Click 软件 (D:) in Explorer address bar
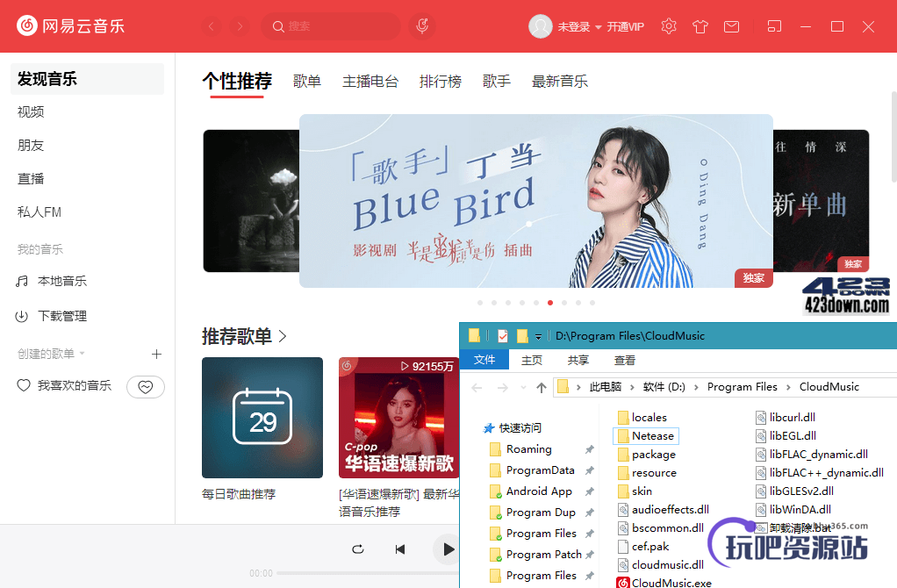This screenshot has height=588, width=897. click(x=664, y=387)
